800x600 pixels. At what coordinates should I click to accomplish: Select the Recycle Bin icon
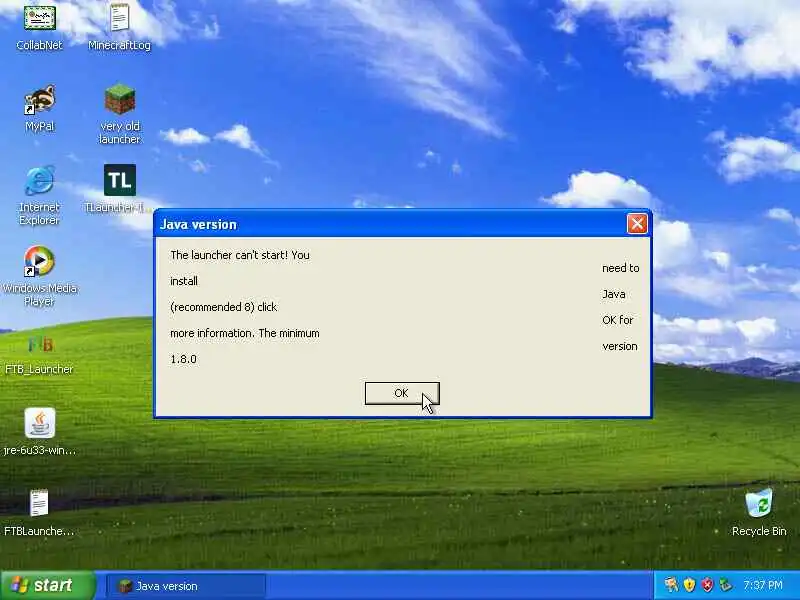click(x=759, y=512)
